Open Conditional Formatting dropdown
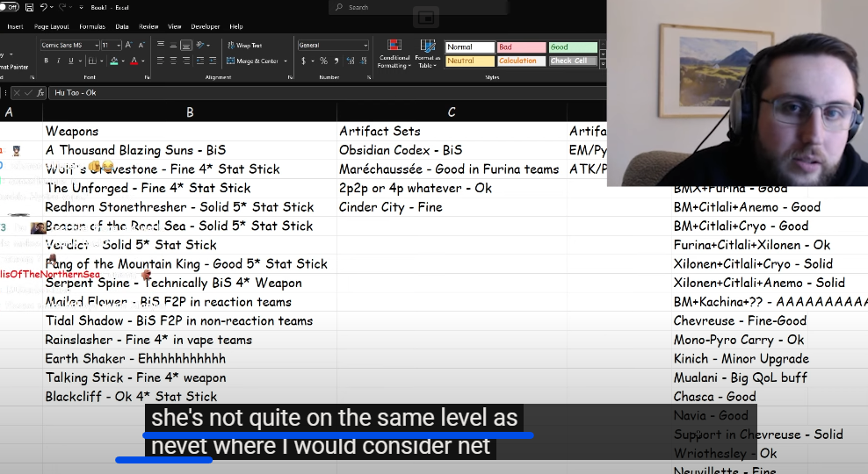The height and width of the screenshot is (474, 868). tap(394, 54)
